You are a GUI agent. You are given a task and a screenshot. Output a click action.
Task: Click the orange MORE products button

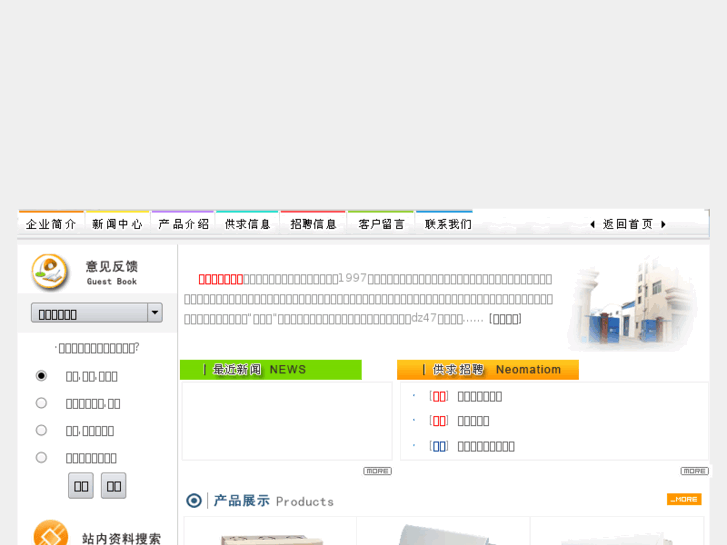[684, 499]
